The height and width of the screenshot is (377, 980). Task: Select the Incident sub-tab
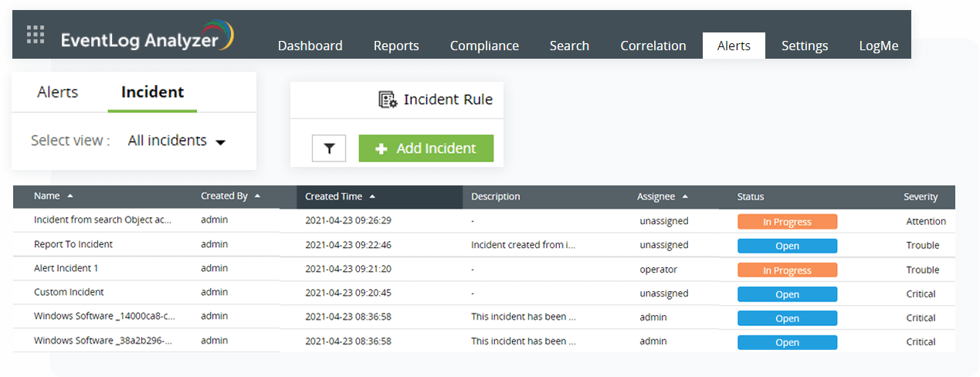click(152, 92)
